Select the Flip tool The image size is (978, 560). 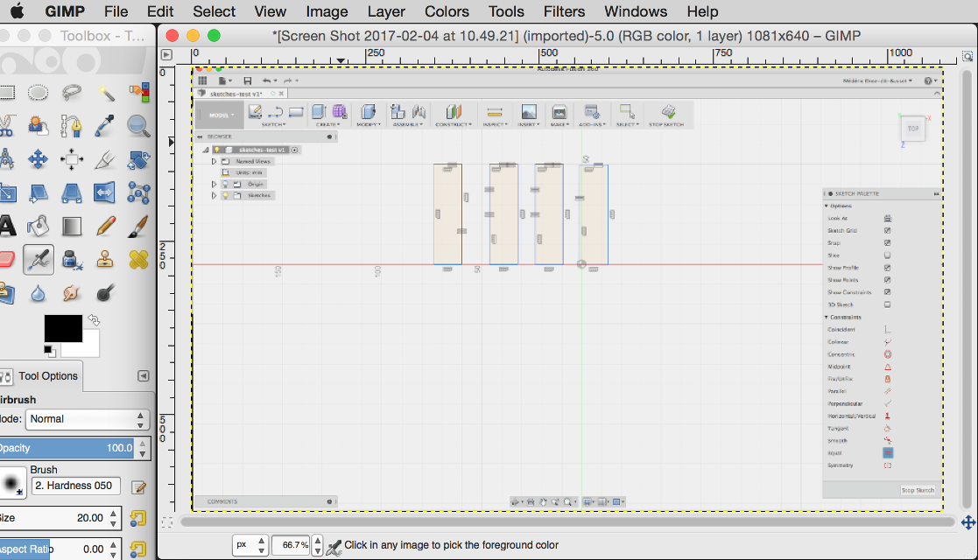(105, 192)
